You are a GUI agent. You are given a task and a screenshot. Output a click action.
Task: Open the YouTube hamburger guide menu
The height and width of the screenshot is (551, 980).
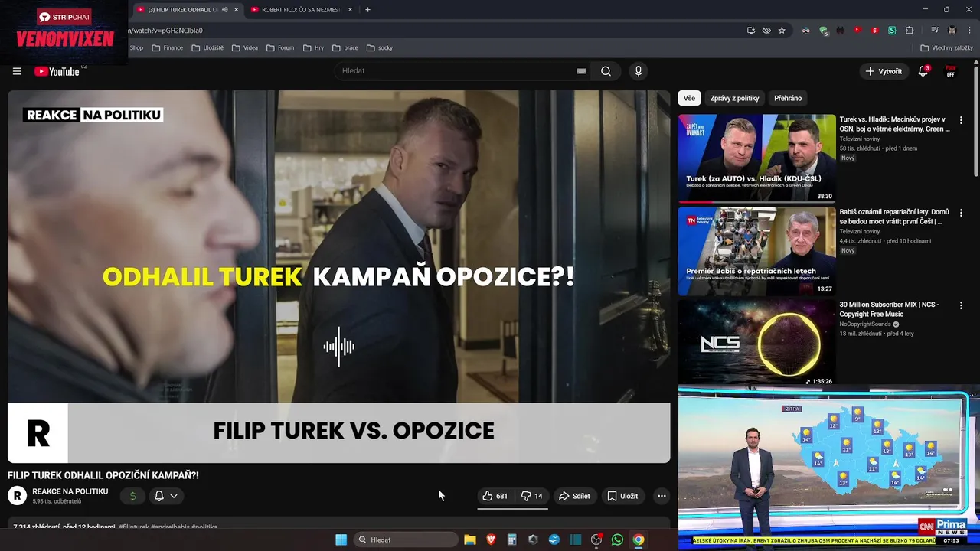point(17,71)
